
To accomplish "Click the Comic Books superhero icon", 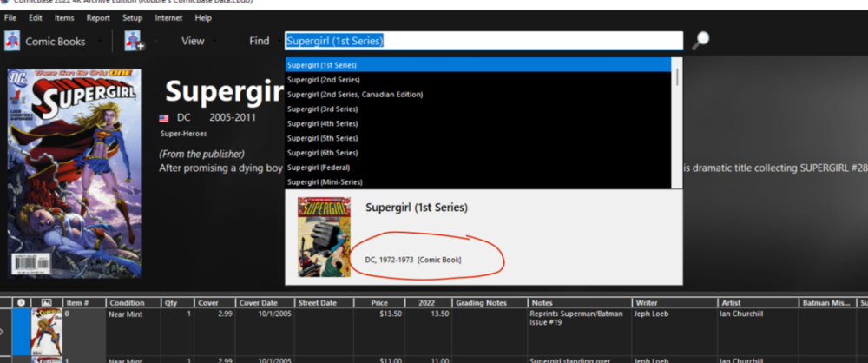I will pyautogui.click(x=12, y=41).
